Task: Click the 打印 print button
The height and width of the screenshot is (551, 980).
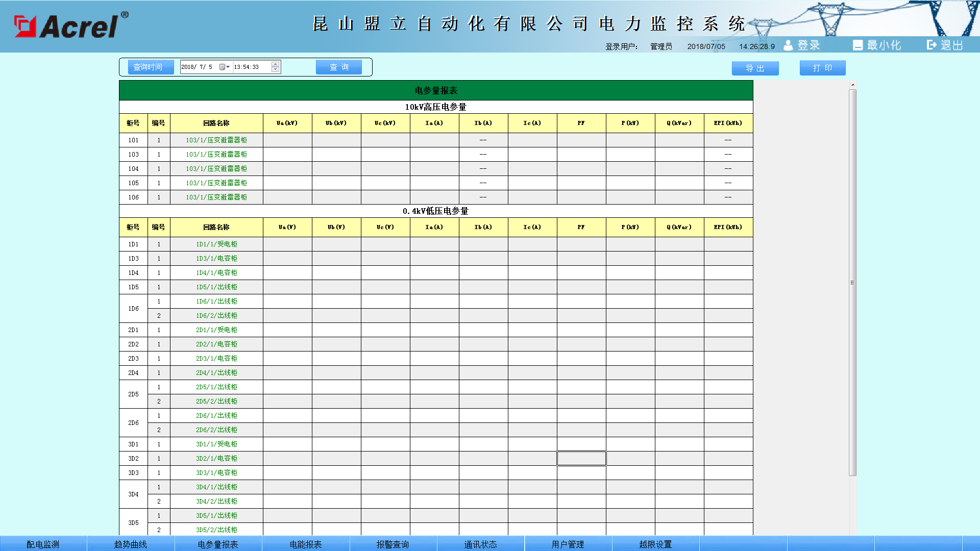Action: click(x=822, y=68)
